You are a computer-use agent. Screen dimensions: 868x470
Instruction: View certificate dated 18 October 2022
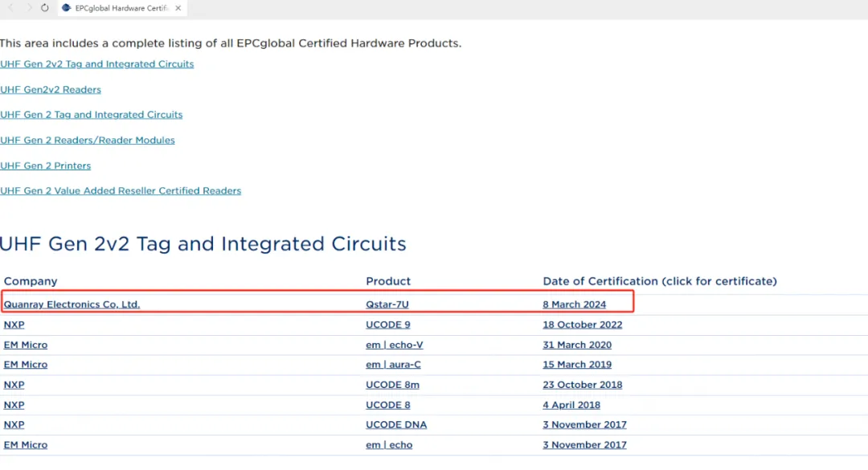tap(583, 325)
